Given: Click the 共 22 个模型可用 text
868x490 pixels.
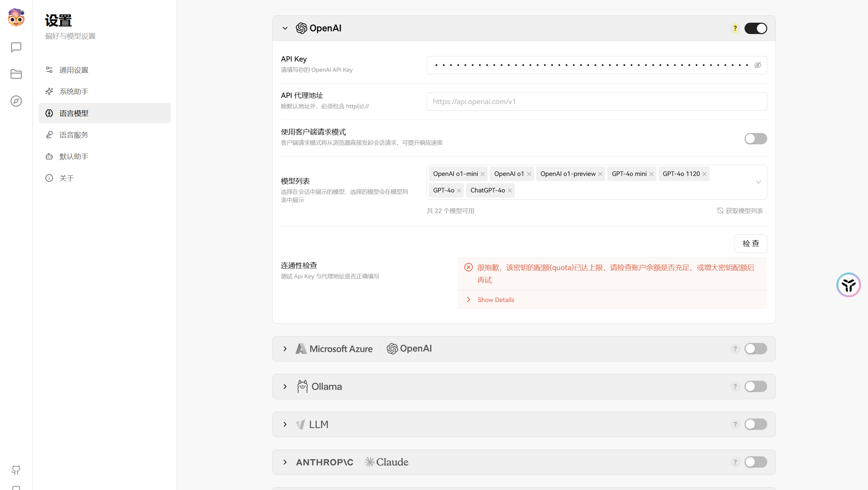Looking at the screenshot, I should 451,211.
